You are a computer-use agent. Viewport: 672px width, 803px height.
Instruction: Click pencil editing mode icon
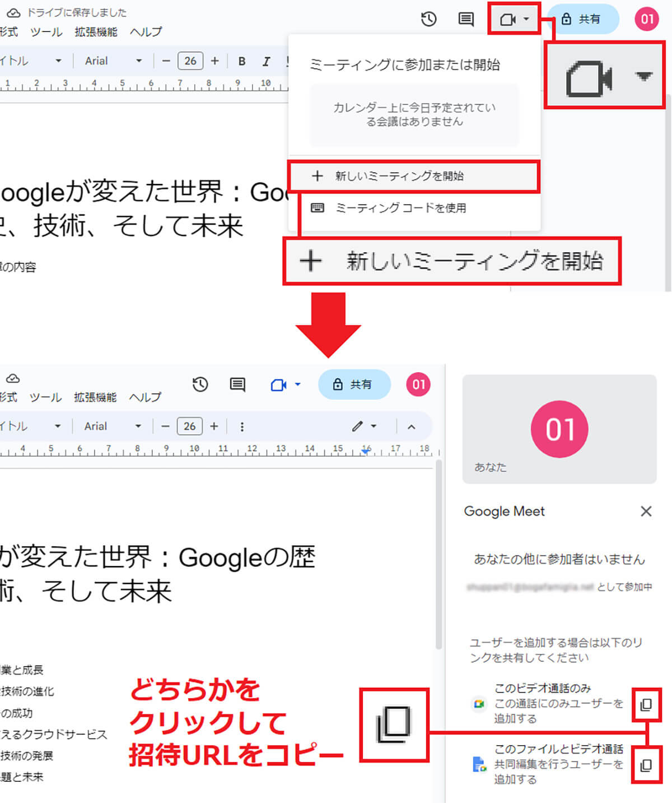tap(357, 426)
